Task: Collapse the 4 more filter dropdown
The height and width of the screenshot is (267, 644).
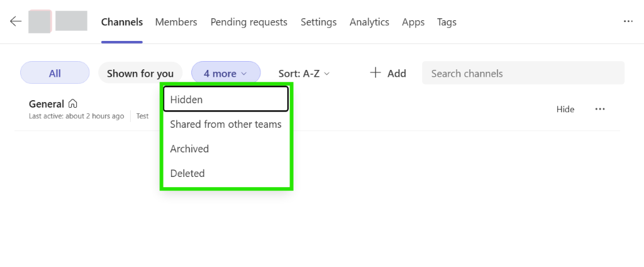Action: click(x=225, y=73)
